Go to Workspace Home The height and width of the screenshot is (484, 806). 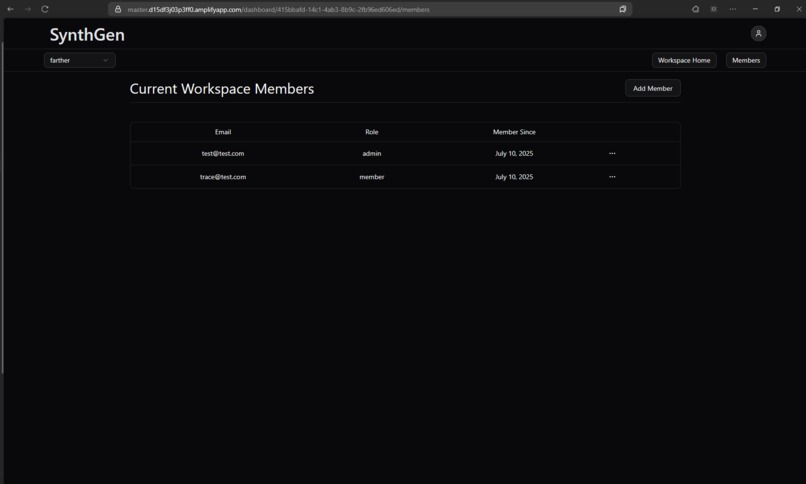[x=684, y=60]
